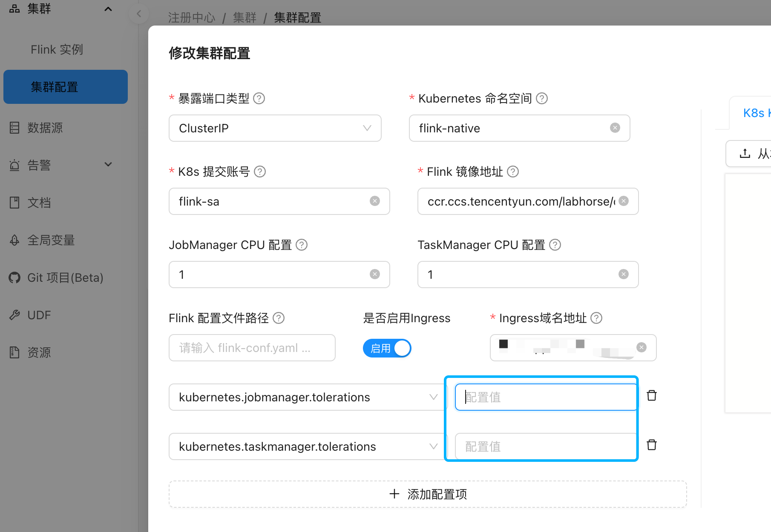
Task: Click help icon next to 暴露端口类型
Action: click(x=259, y=98)
